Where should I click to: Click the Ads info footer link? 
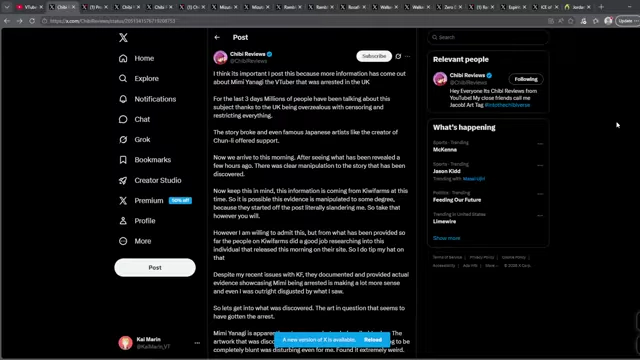[470, 265]
